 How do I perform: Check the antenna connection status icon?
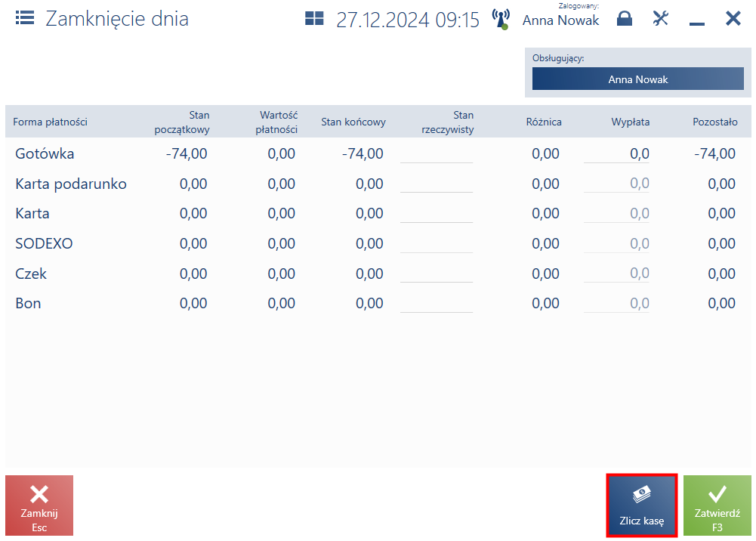coord(501,20)
